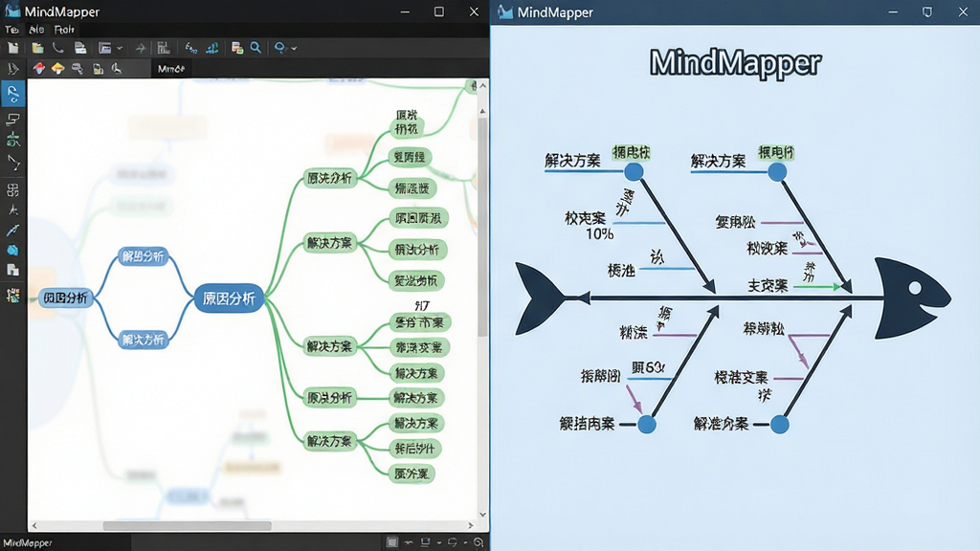
Task: Click the blue magnifier search icon
Action: (256, 48)
